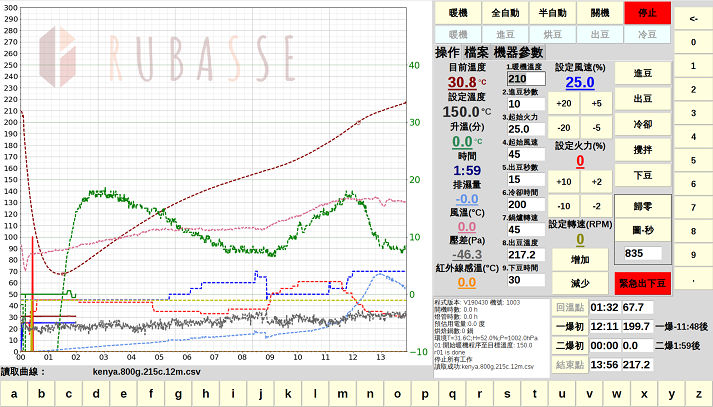Click 減少 to decrease drum RPM
Image resolution: width=713 pixels, height=407 pixels.
point(579,284)
